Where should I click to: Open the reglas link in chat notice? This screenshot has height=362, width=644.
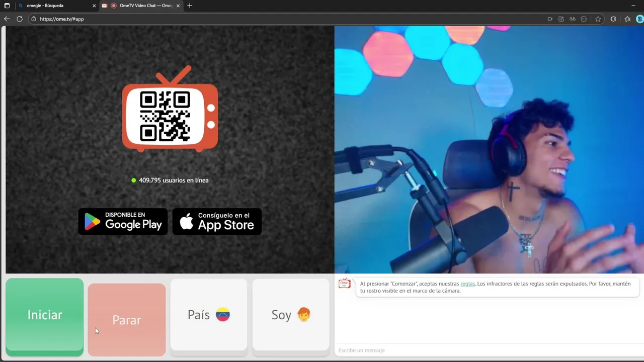(x=467, y=284)
